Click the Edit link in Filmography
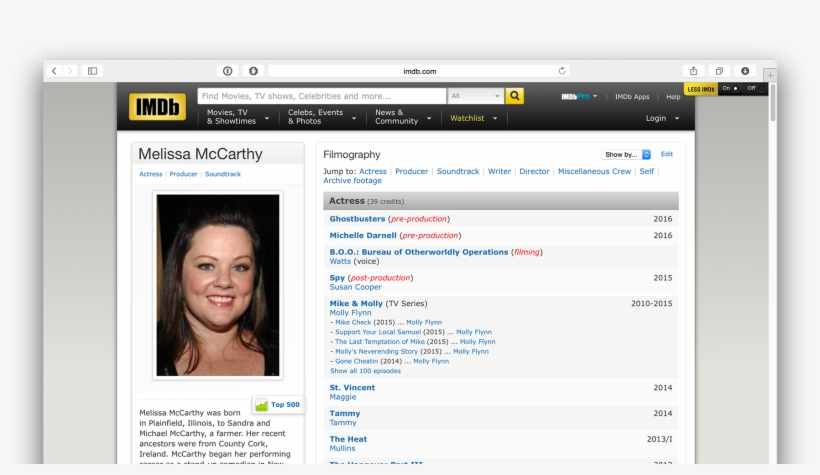The width and height of the screenshot is (820, 475). [x=666, y=154]
